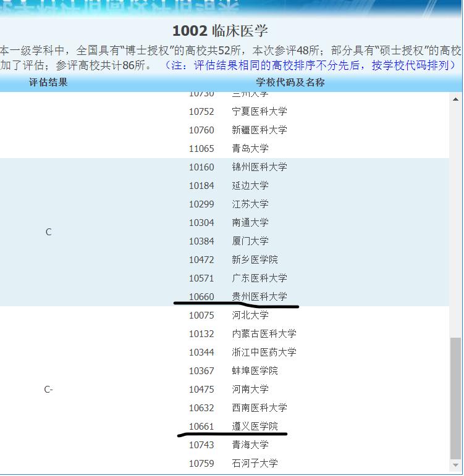Click school code 10752
This screenshot has width=464, height=476.
click(x=201, y=112)
